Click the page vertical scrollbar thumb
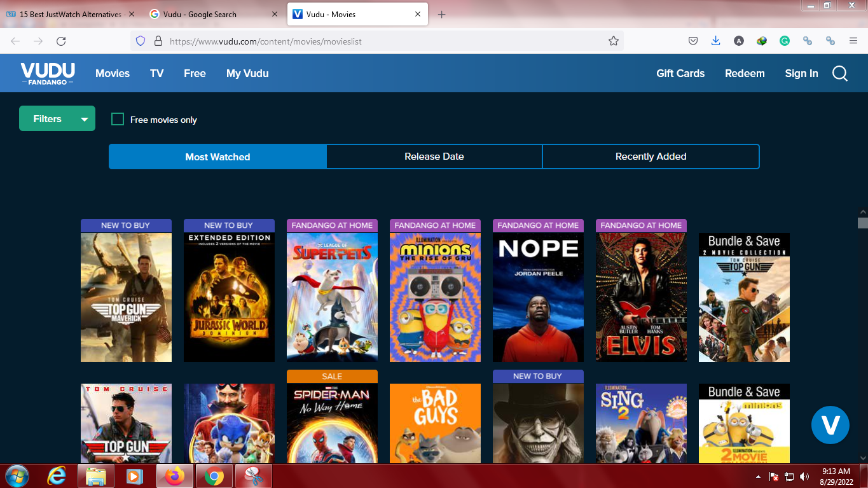 click(862, 223)
